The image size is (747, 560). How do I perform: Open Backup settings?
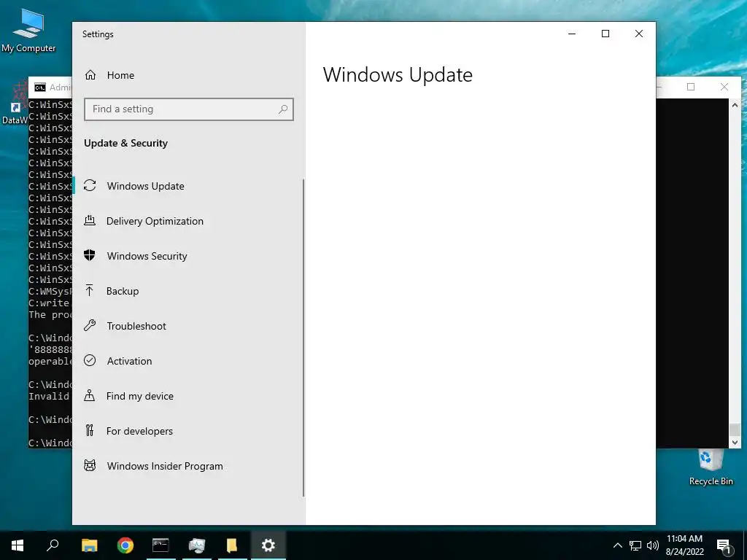[x=188, y=291]
